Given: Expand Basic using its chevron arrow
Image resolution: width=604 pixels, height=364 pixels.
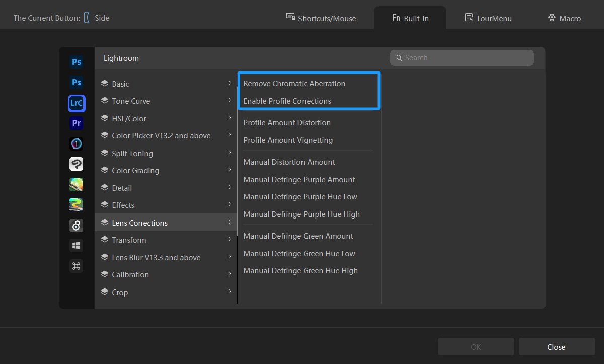Looking at the screenshot, I should pos(229,83).
